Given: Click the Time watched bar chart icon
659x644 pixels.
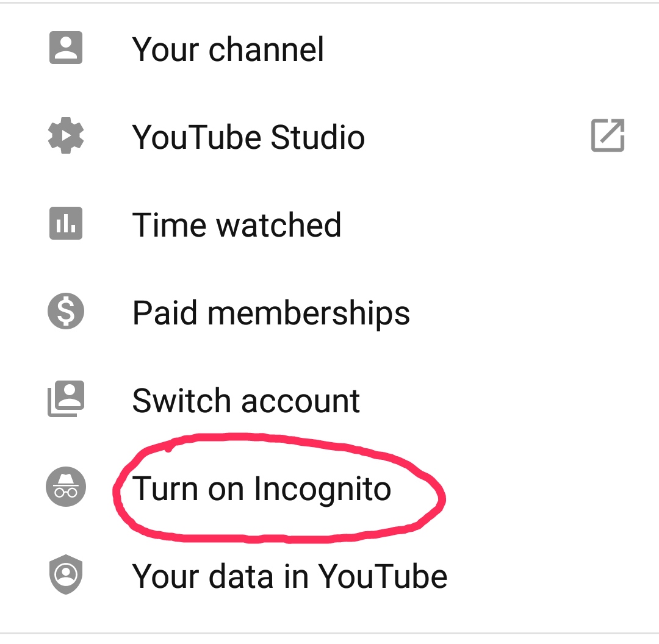Looking at the screenshot, I should click(x=66, y=224).
